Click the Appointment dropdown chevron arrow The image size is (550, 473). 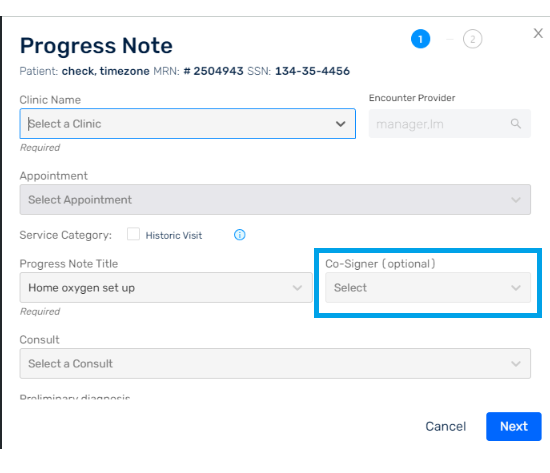(516, 200)
